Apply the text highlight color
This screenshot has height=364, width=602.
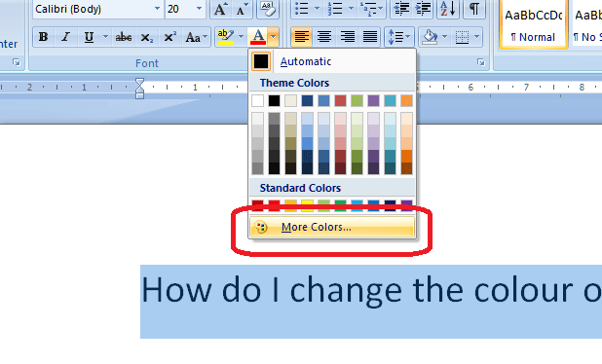pyautogui.click(x=226, y=37)
